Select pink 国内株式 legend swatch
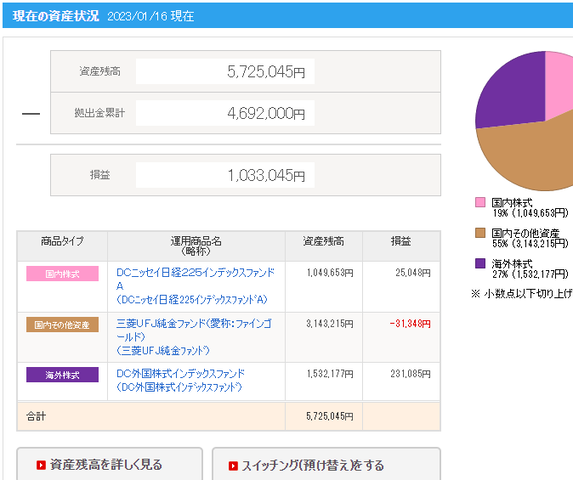573x480 pixels. click(480, 202)
